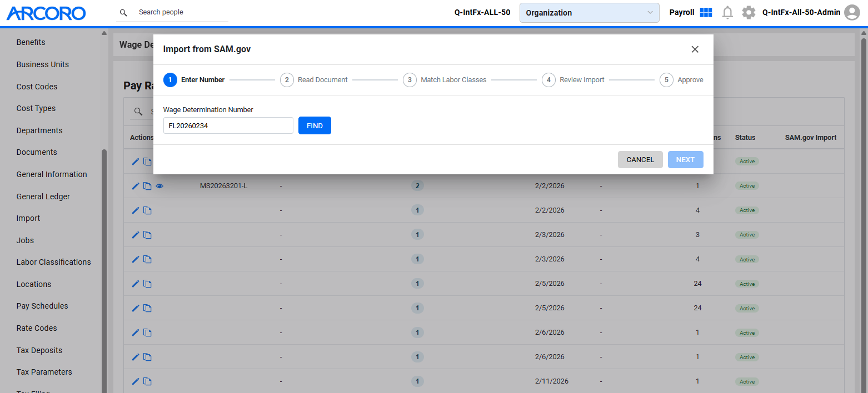
Task: Edit the 2/3/2026 row showing count 4
Action: [x=136, y=259]
